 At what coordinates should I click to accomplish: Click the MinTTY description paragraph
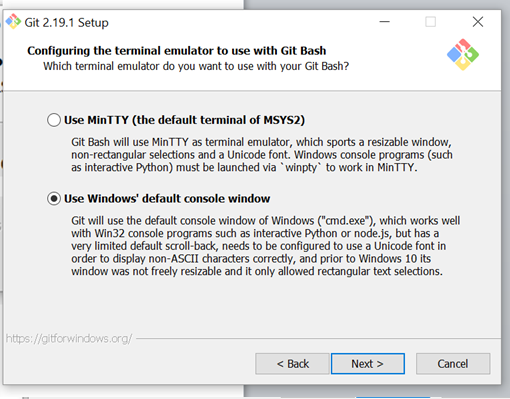pyautogui.click(x=262, y=155)
